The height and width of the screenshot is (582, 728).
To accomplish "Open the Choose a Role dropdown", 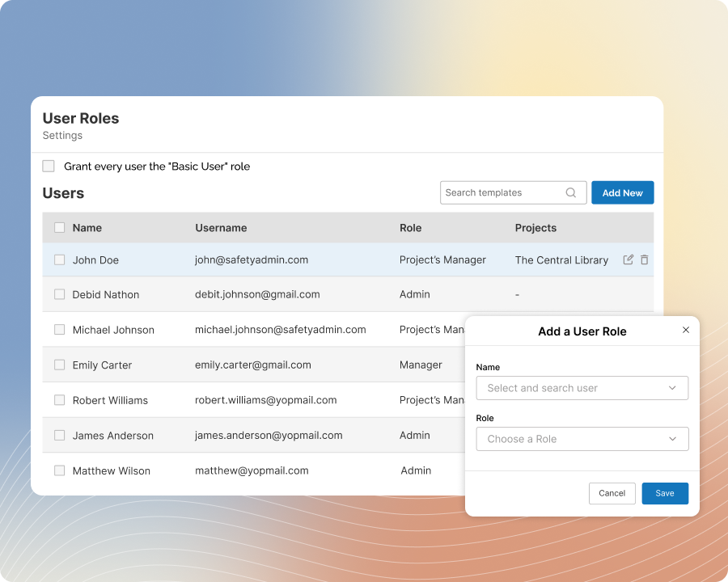I will [582, 439].
